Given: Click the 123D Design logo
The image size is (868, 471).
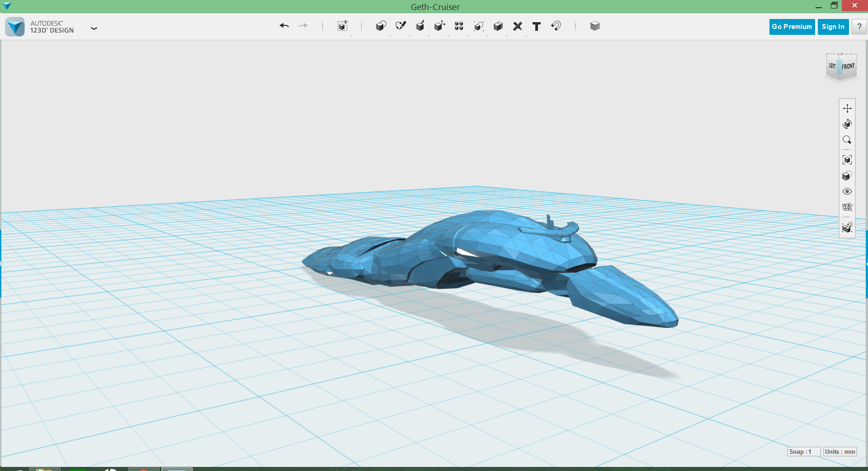Looking at the screenshot, I should [15, 27].
